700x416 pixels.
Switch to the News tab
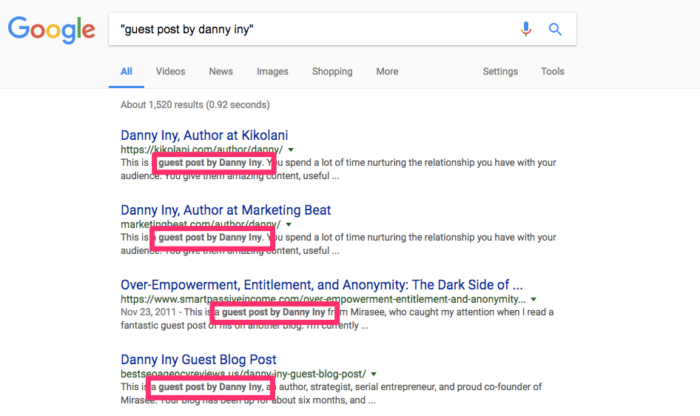click(221, 71)
